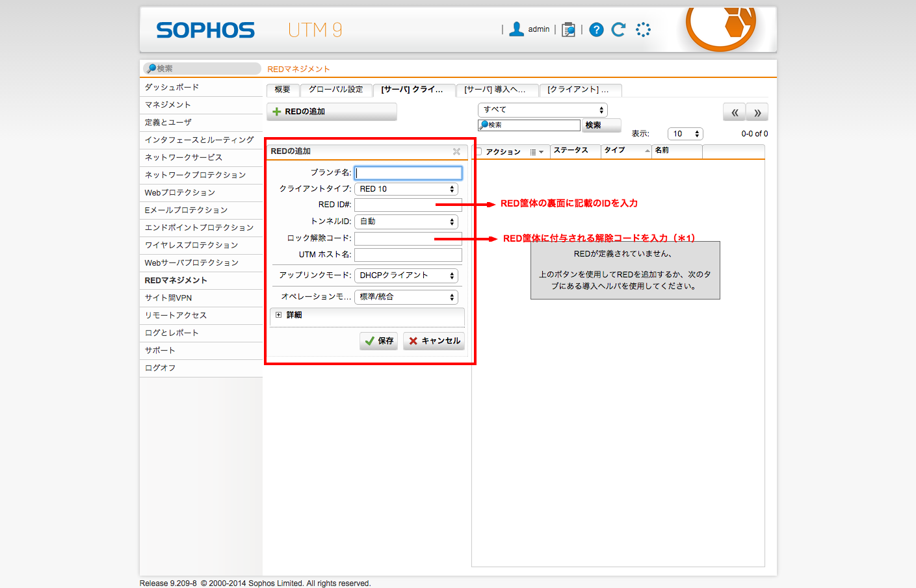Open the help question mark icon
This screenshot has height=588, width=916.
[596, 30]
